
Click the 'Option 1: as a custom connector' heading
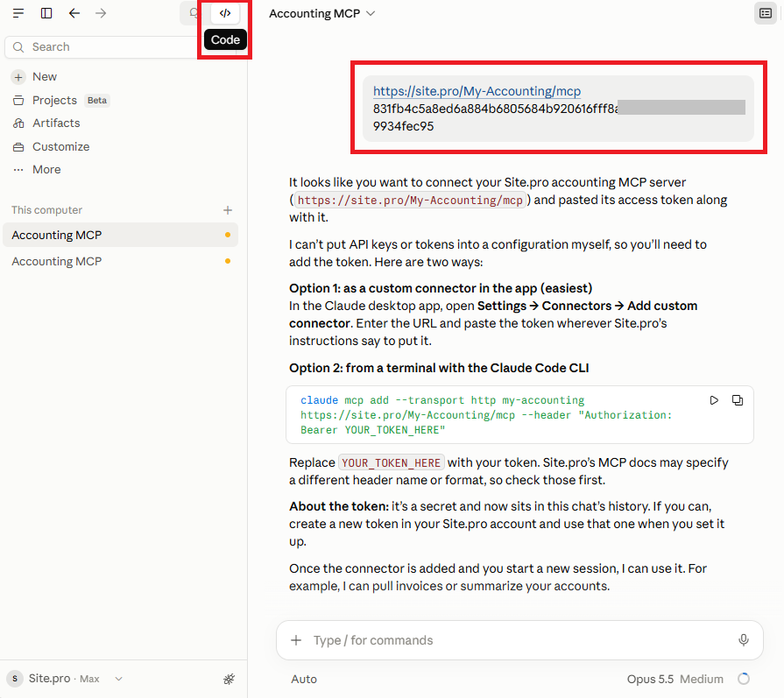click(441, 288)
